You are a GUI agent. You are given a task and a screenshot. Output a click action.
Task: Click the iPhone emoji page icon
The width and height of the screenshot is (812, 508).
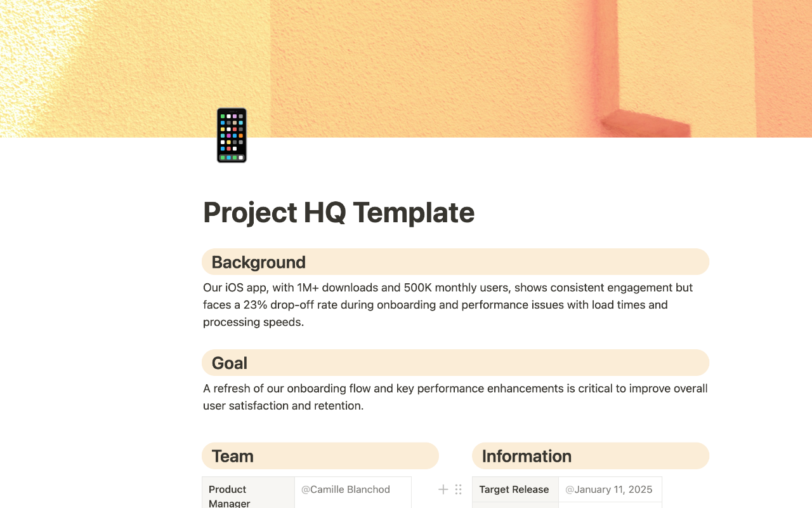coord(232,135)
